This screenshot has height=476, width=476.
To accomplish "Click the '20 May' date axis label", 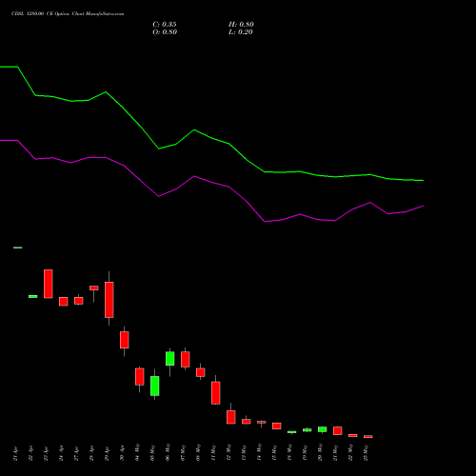I will coord(321,453).
